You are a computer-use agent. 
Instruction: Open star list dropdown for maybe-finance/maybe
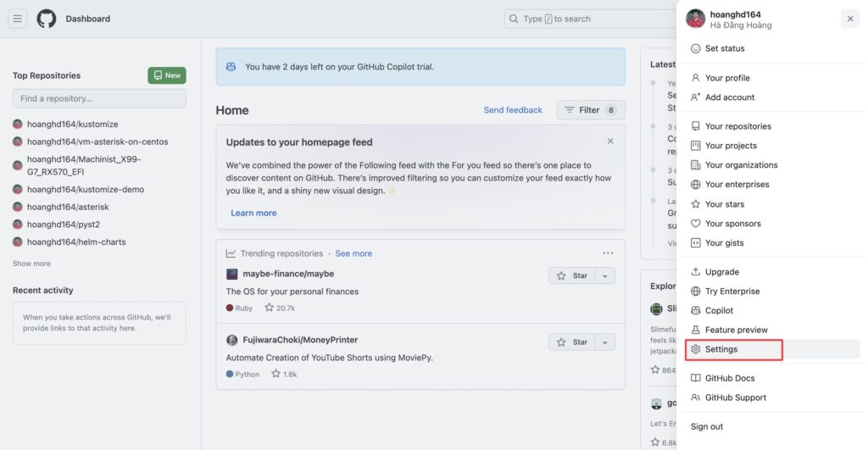click(x=605, y=275)
